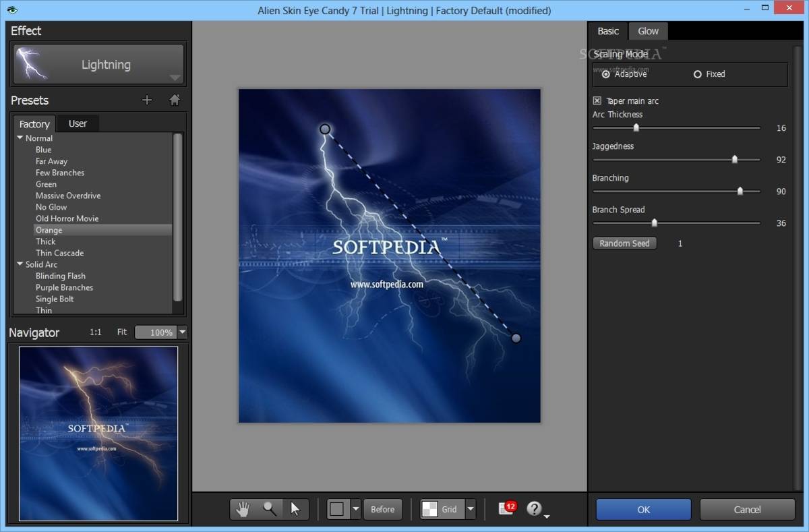Click the Random Seed button
Viewport: 809px width, 532px height.
point(624,243)
